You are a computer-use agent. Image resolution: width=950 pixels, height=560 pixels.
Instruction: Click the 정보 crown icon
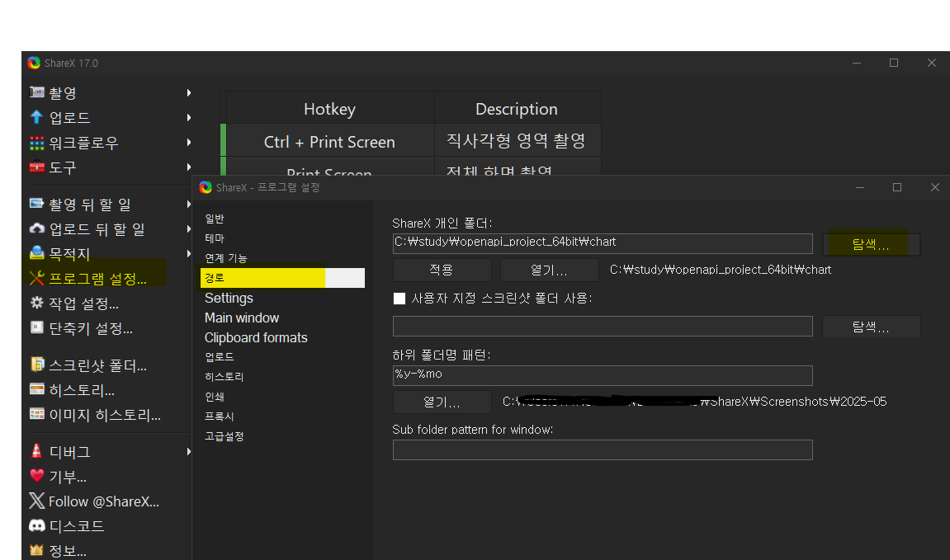[x=37, y=550]
